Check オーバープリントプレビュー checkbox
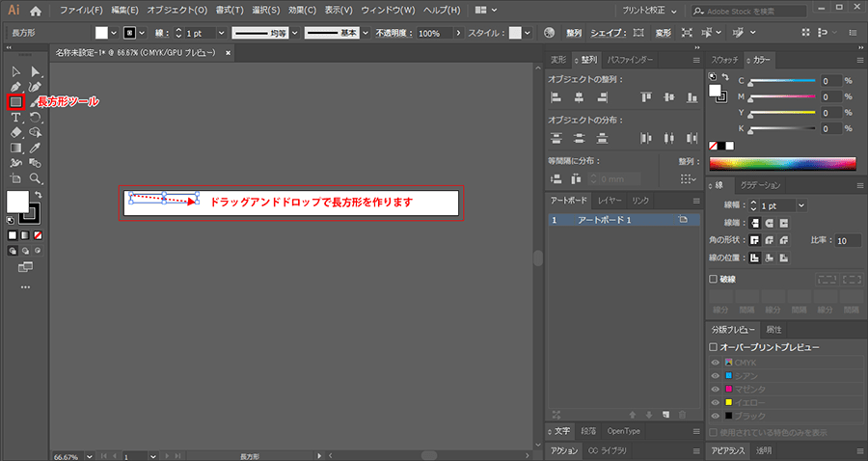Image resolution: width=868 pixels, height=461 pixels. (714, 346)
